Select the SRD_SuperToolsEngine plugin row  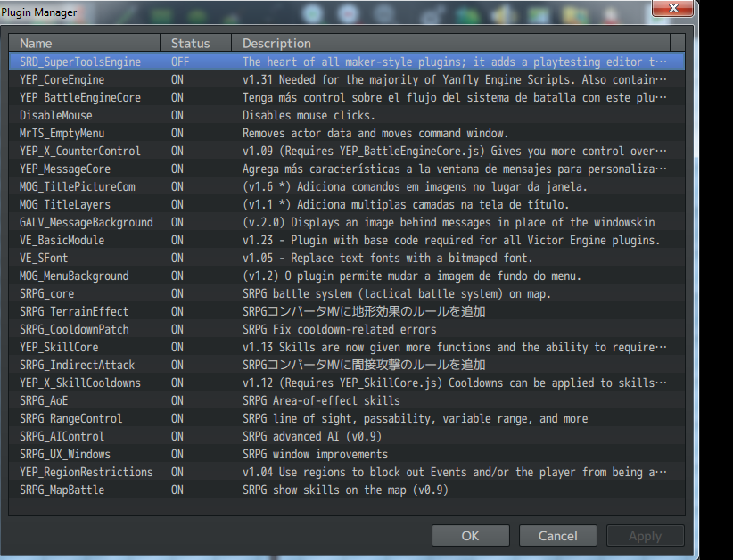tap(346, 62)
